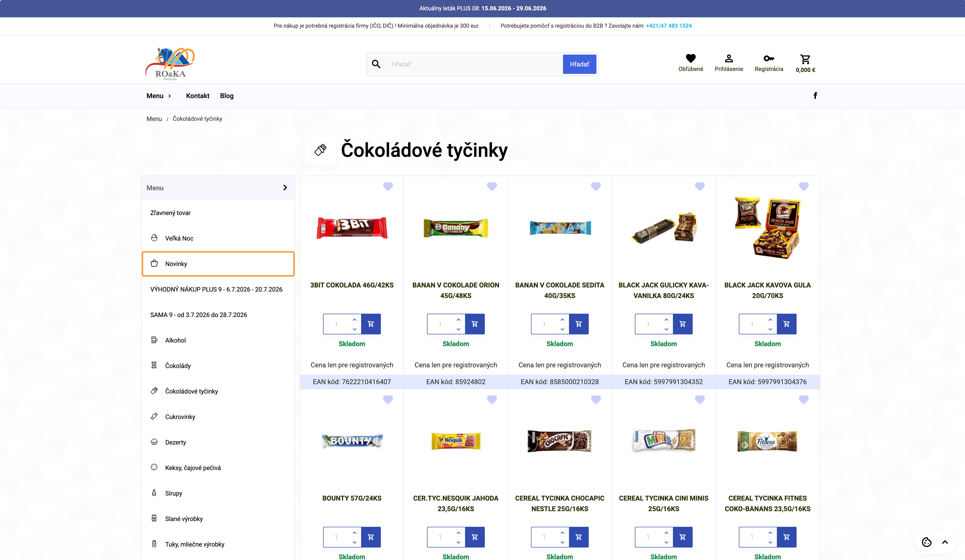This screenshot has width=965, height=560.
Task: Select Slané výrobky category
Action: 218,519
